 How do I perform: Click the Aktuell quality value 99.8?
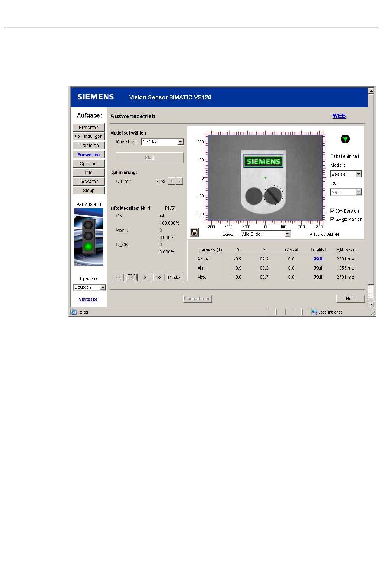[318, 259]
